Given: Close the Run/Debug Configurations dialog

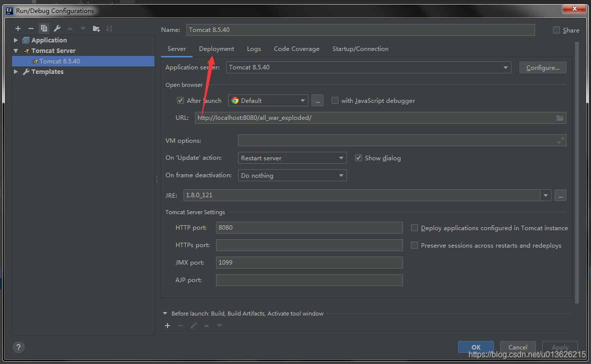Looking at the screenshot, I should 574,8.
